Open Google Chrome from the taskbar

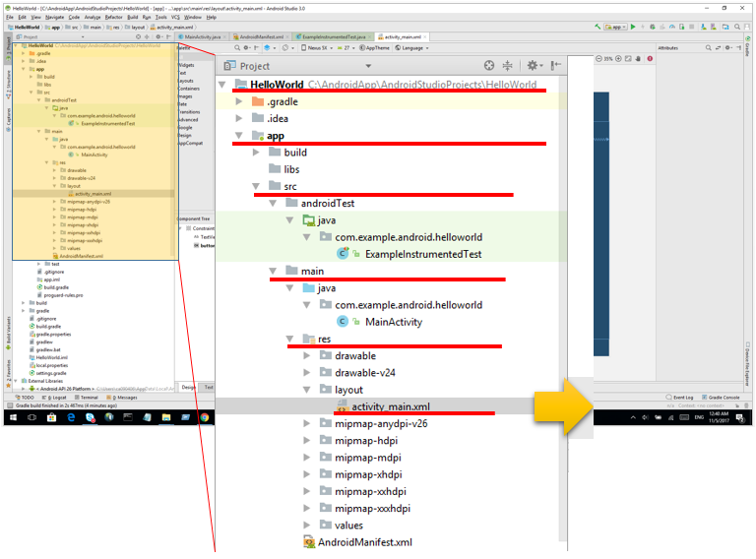pyautogui.click(x=205, y=418)
